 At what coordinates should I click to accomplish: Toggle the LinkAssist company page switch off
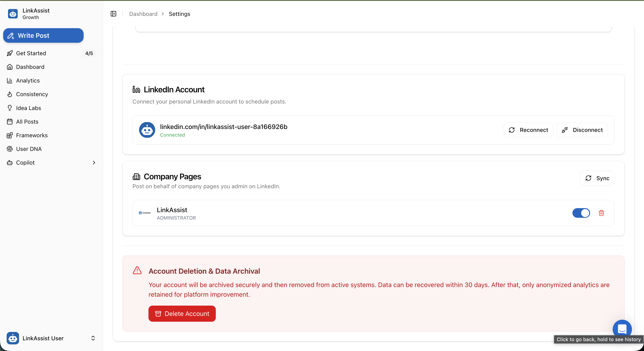tap(581, 213)
